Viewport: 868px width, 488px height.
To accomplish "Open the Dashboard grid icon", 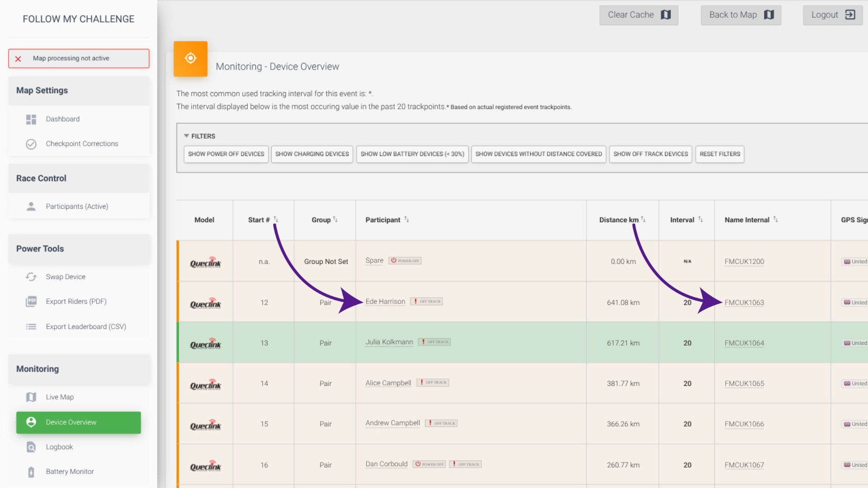I will tap(31, 119).
